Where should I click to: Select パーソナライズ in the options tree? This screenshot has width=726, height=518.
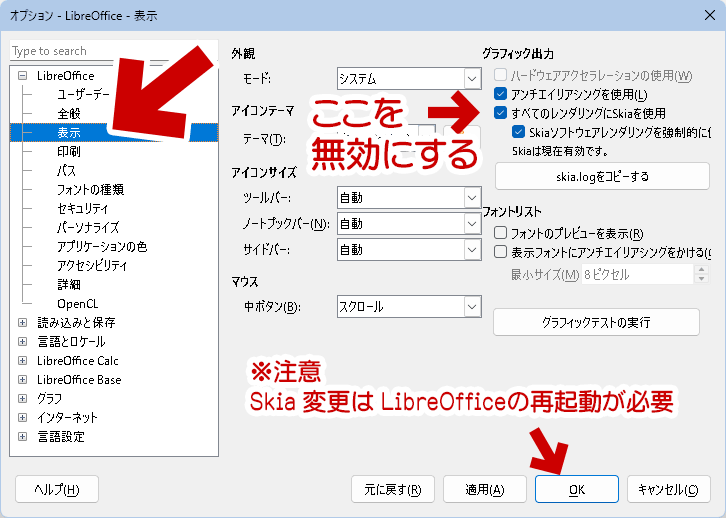click(88, 227)
